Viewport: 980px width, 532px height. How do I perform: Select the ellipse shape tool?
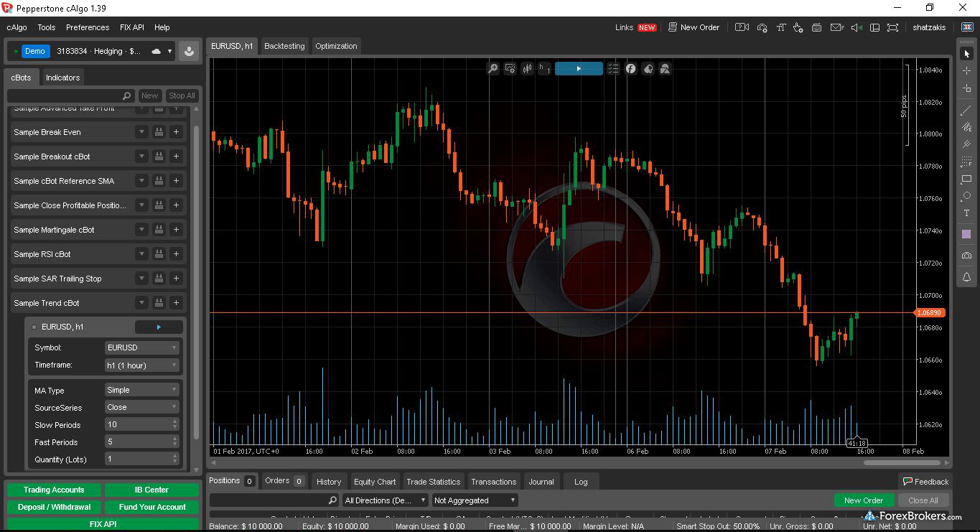(x=966, y=196)
